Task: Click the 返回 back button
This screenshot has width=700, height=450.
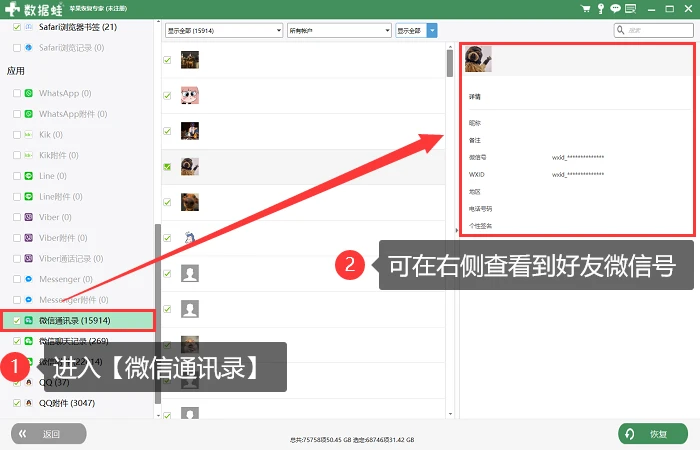Action: (49, 434)
